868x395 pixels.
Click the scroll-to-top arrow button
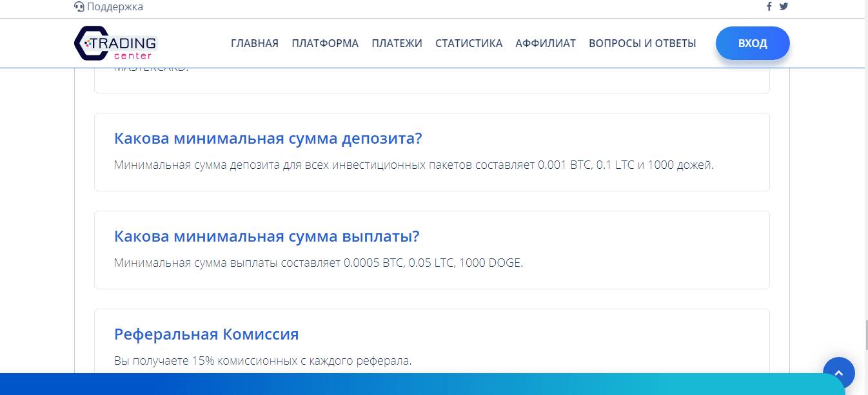(x=838, y=372)
